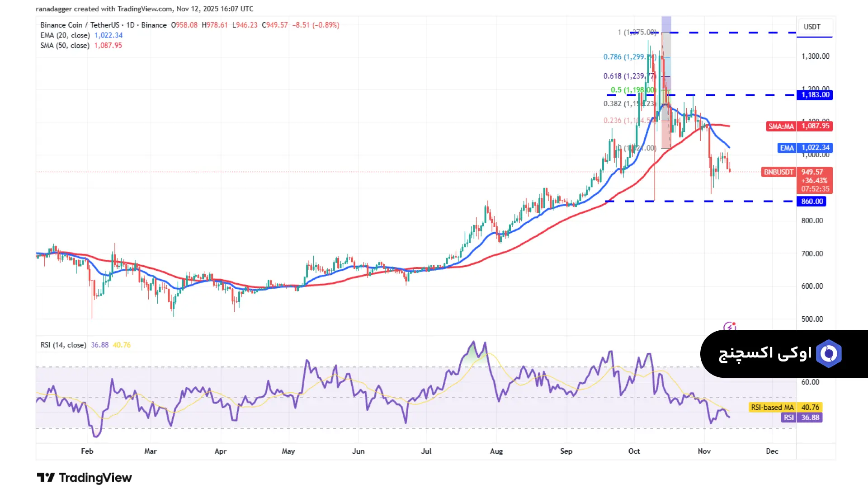Click the TradingView wordmark text
The width and height of the screenshot is (868, 488).
pyautogui.click(x=95, y=478)
